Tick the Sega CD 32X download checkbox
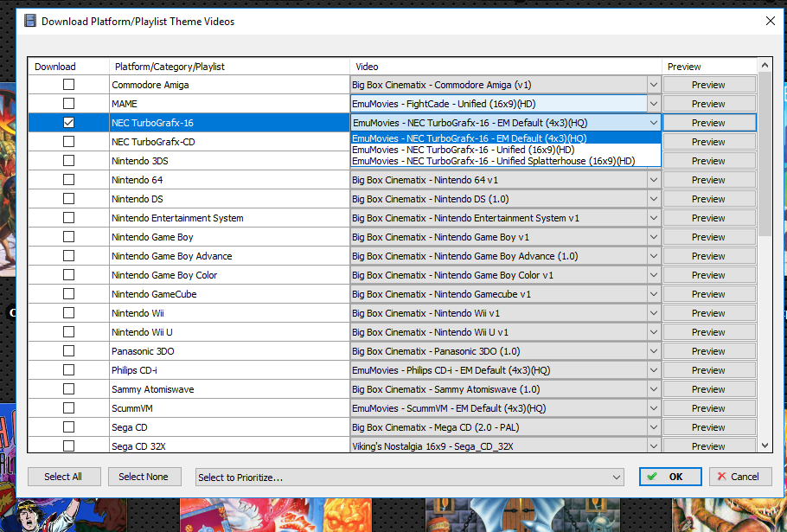787x532 pixels. click(69, 445)
